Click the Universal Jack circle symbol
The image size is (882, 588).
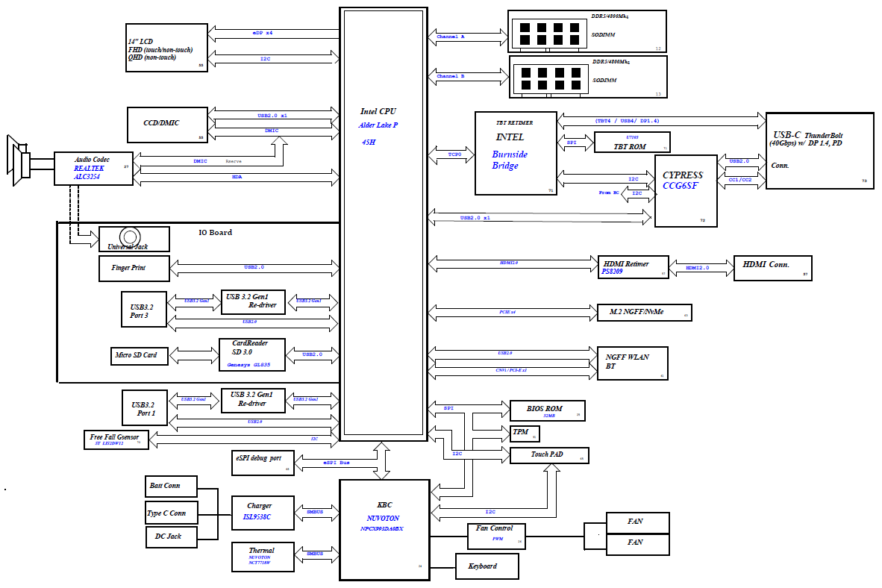click(x=132, y=236)
